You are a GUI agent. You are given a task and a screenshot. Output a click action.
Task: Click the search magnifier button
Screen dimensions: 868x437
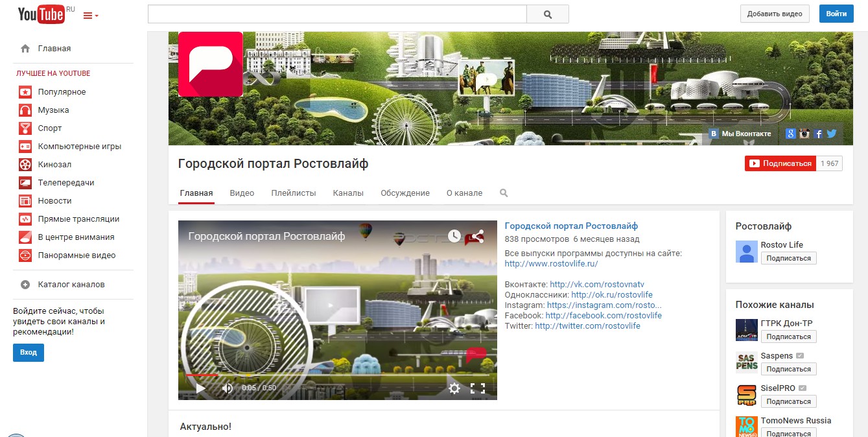tap(548, 14)
